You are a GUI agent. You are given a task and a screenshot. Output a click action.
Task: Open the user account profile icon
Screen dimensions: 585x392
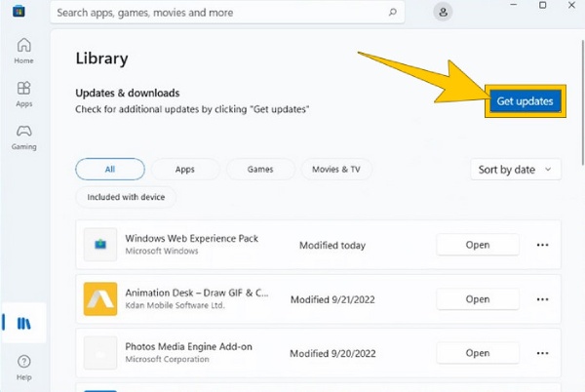tap(443, 12)
